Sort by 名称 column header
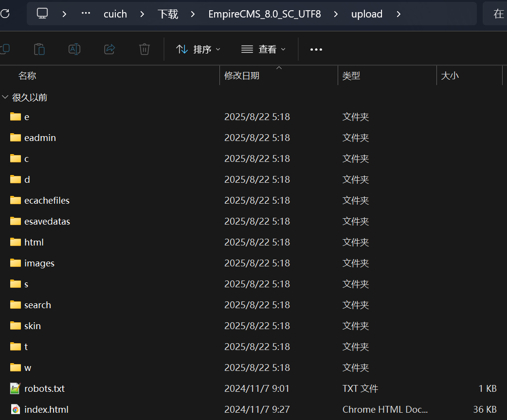This screenshot has width=507, height=420. (27, 75)
